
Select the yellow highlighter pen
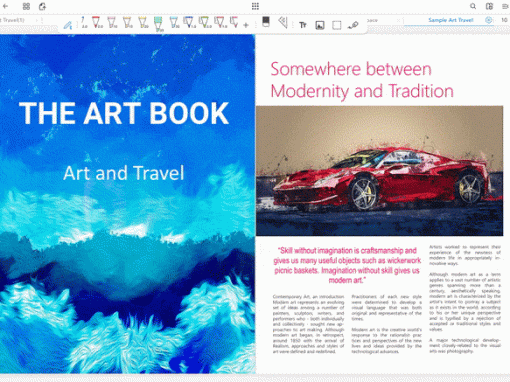coord(143,22)
